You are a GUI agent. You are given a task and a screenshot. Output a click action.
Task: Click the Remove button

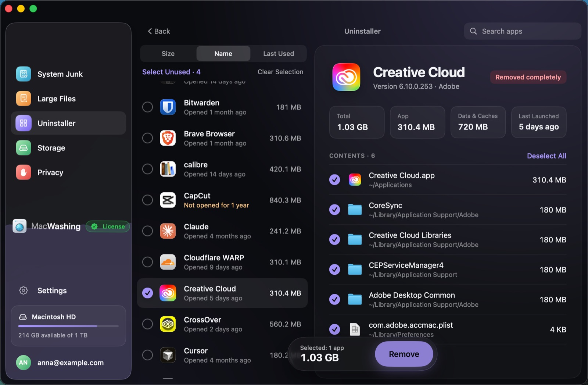(x=404, y=354)
